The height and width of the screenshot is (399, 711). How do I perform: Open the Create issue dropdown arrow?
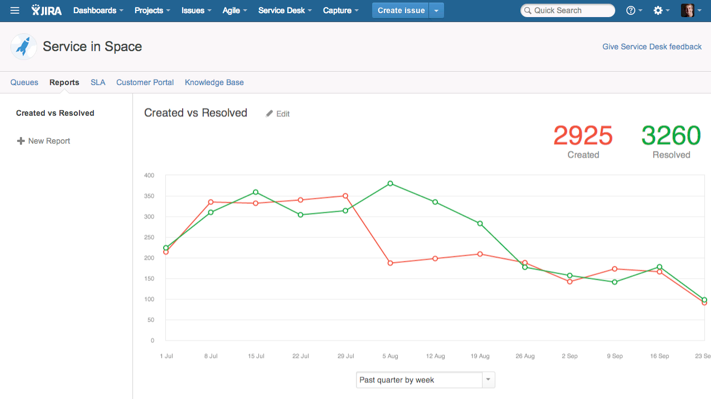436,10
